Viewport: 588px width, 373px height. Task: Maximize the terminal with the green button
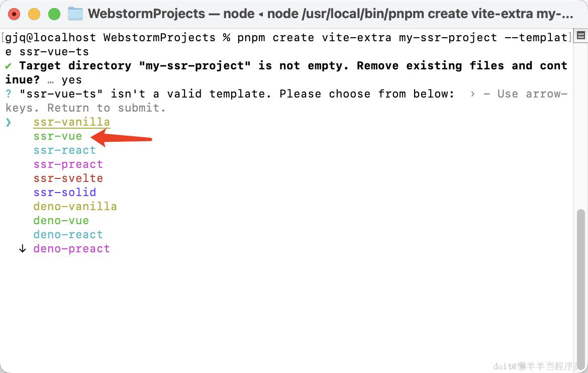[x=54, y=14]
